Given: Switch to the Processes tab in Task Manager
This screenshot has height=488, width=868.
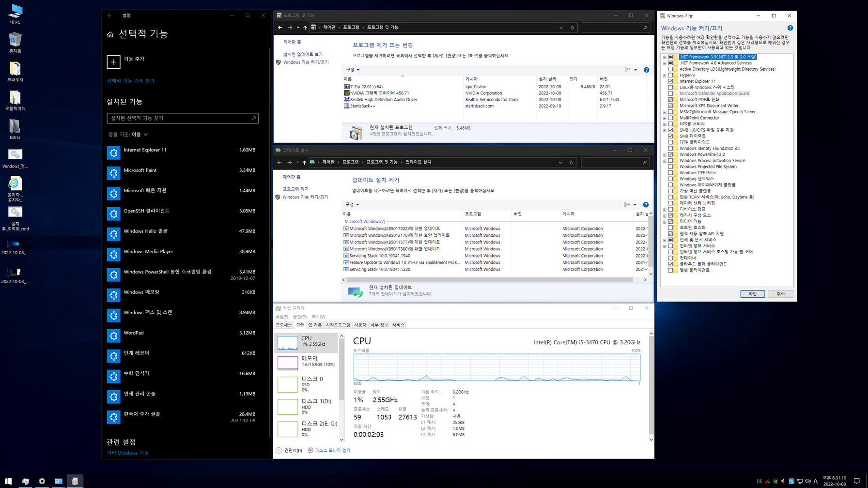Looking at the screenshot, I should coord(284,325).
